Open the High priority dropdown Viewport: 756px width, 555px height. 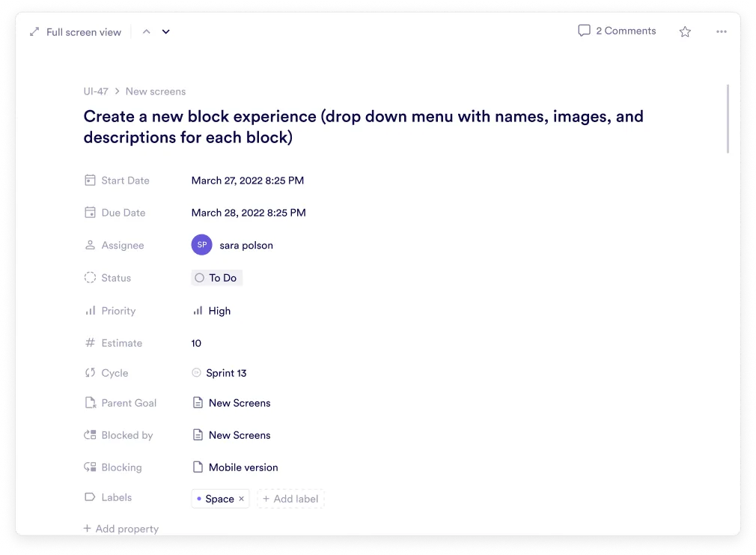212,311
